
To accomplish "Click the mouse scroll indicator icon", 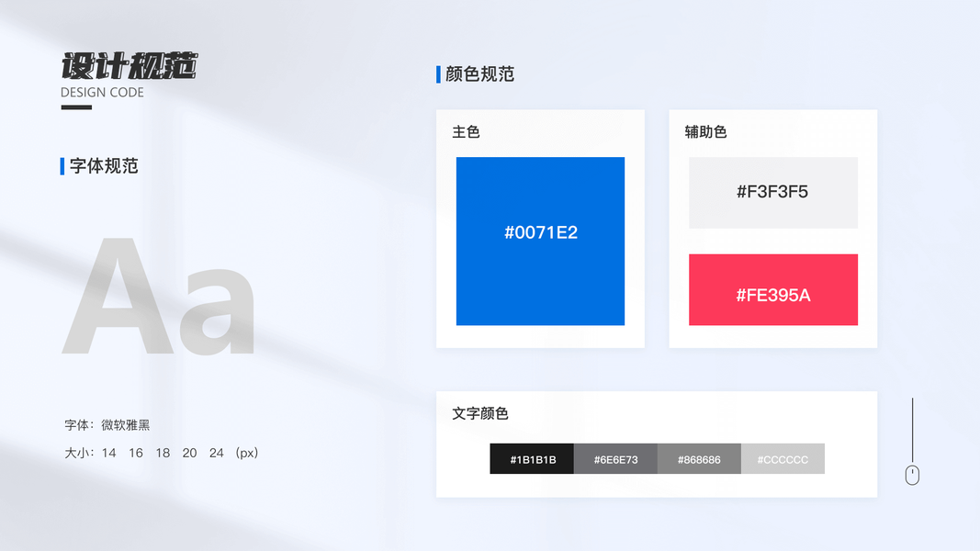I will click(x=912, y=475).
